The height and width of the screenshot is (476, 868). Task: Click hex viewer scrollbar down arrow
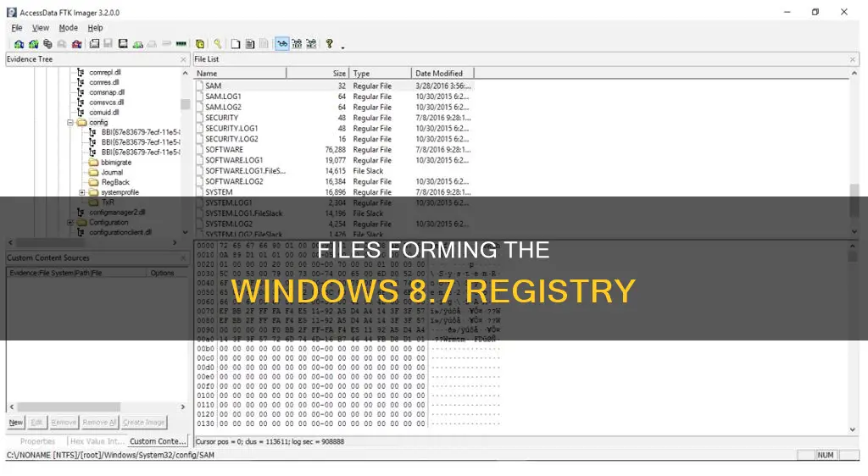pos(853,429)
